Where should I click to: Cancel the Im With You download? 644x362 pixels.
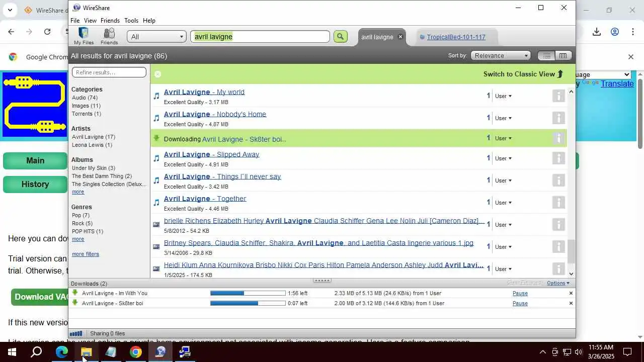tap(571, 293)
